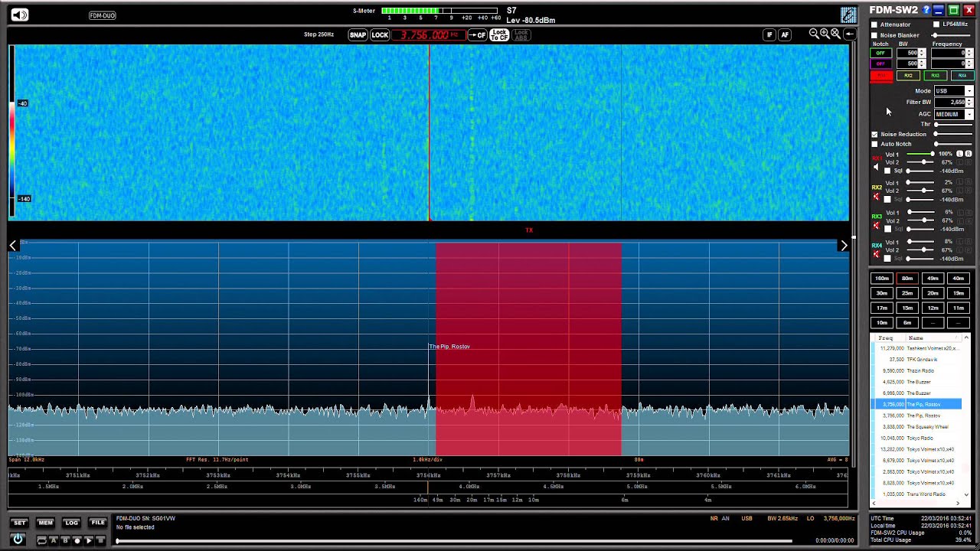Click the RX1 left channel L button

pos(959,154)
